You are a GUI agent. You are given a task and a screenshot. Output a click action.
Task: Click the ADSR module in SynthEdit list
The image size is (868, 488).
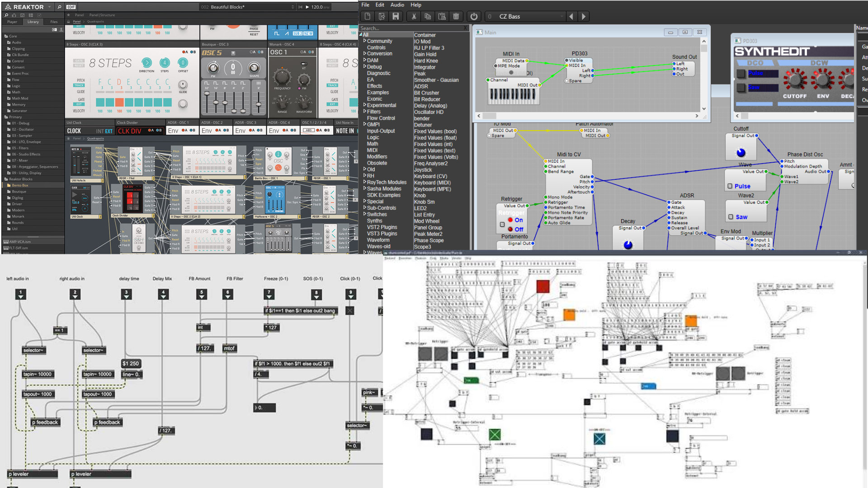coord(421,86)
